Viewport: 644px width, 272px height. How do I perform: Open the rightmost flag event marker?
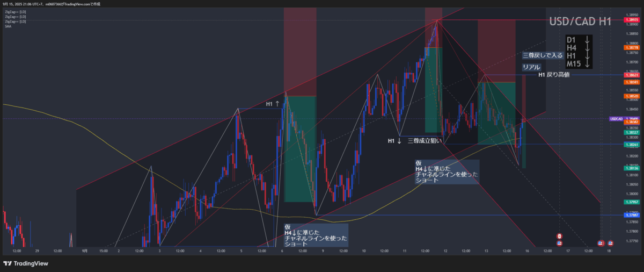click(x=610, y=243)
